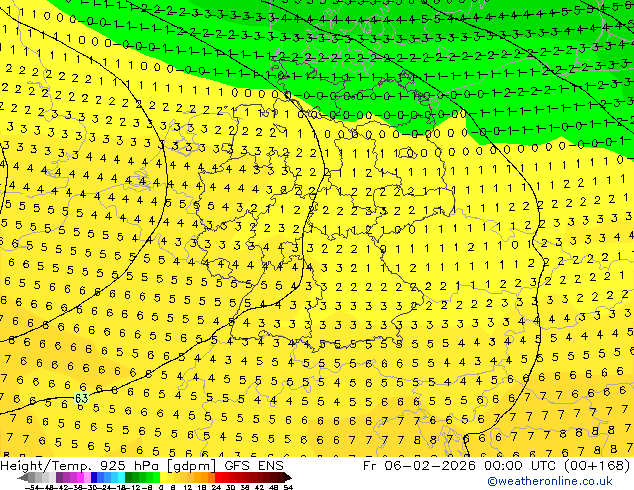Click the 'Height/Temp. 925 hPa [gdpm]' title
The image size is (634, 490).
109,466
